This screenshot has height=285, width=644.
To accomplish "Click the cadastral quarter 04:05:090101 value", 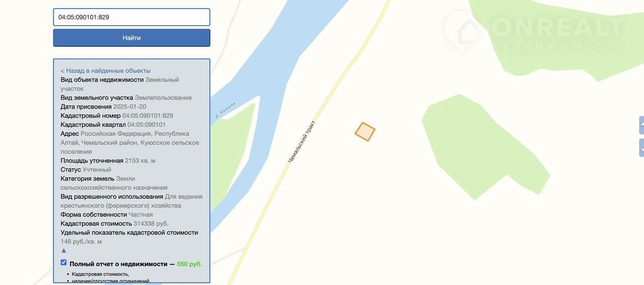I will coord(146,124).
